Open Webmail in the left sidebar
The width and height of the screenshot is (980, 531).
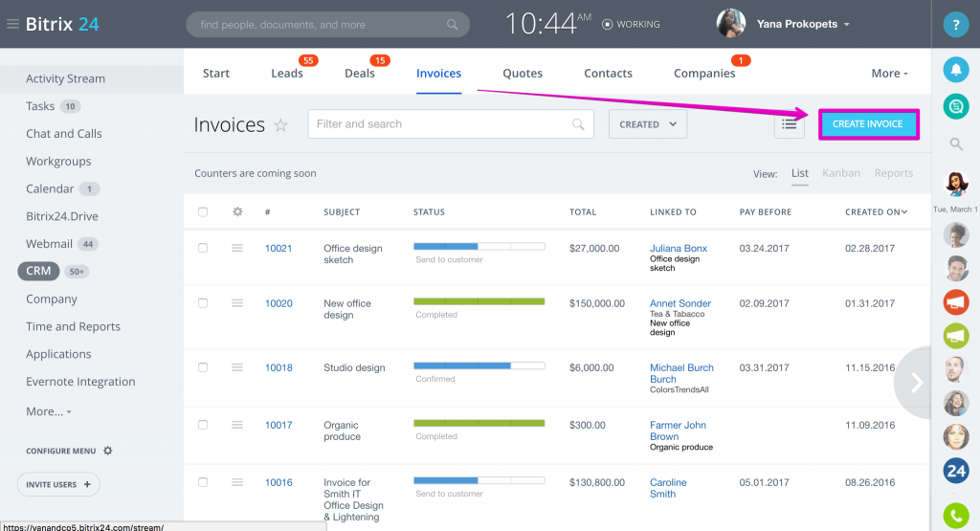(x=49, y=244)
